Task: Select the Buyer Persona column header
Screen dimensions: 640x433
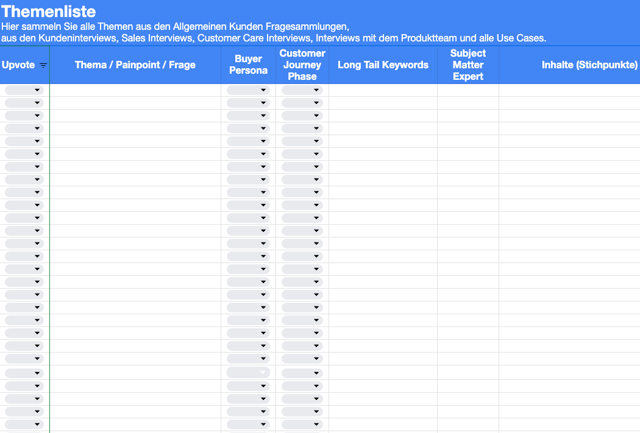Action: click(248, 65)
